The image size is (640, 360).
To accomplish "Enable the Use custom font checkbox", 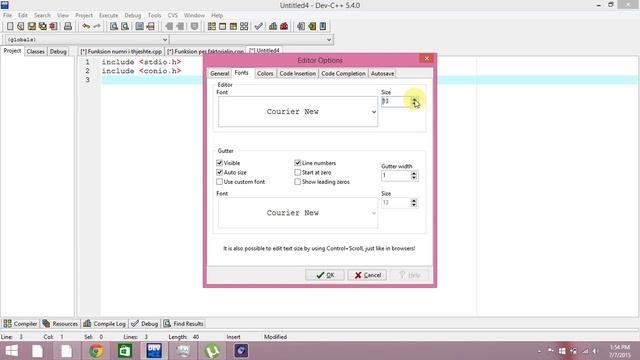I will pos(220,182).
